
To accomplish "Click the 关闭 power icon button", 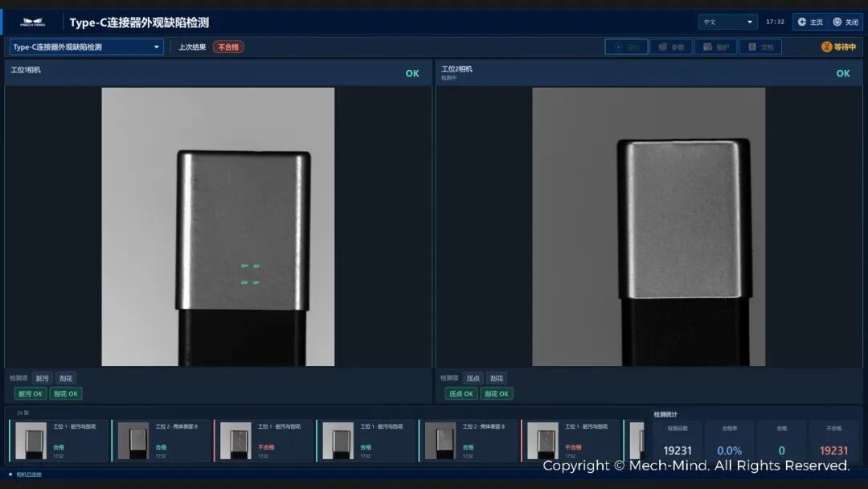I will (x=845, y=23).
